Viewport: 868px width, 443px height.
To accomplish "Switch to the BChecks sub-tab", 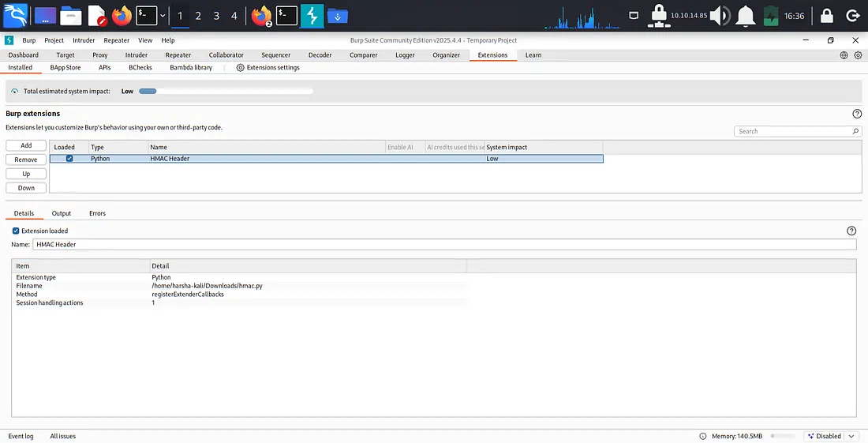I will [x=140, y=68].
